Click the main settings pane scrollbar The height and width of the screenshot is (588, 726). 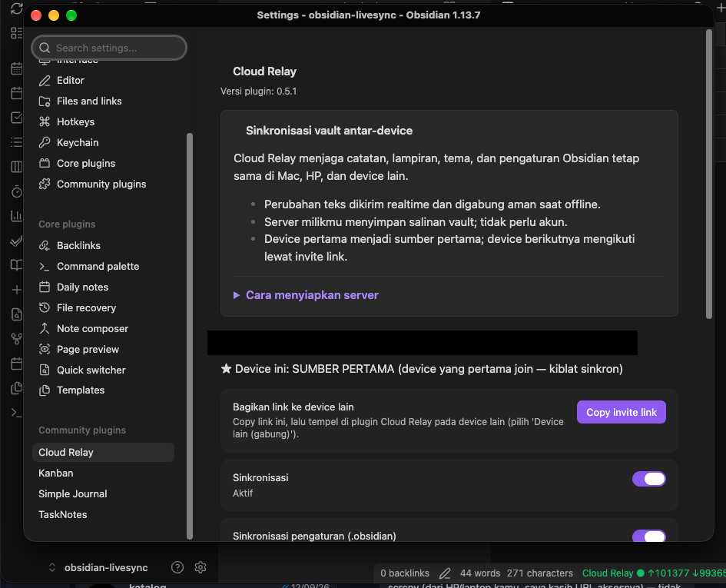[709, 174]
